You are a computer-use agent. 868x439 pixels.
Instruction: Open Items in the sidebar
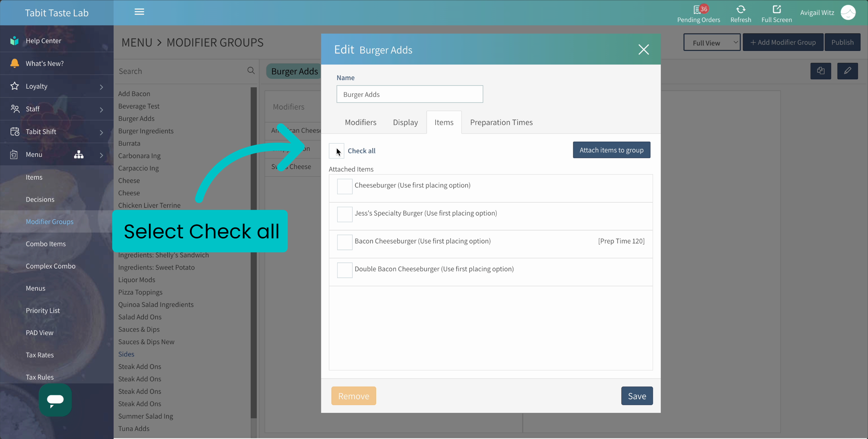[34, 177]
